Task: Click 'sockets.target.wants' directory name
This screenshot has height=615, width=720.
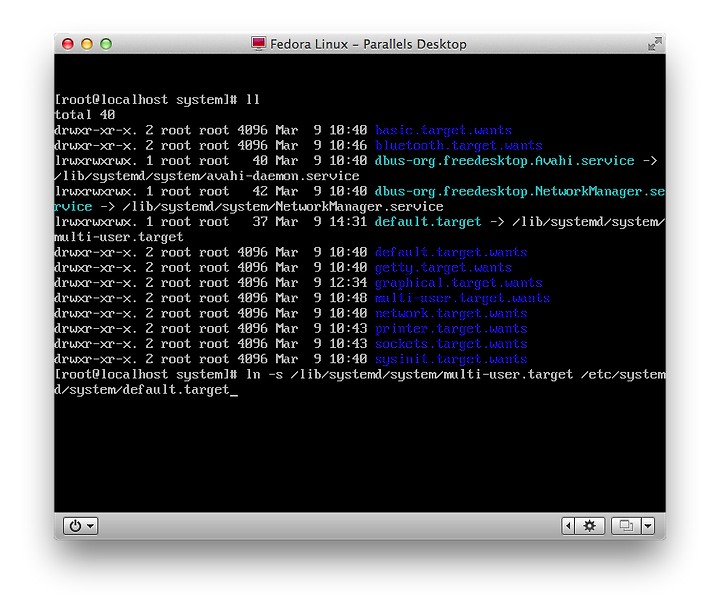Action: (x=451, y=344)
